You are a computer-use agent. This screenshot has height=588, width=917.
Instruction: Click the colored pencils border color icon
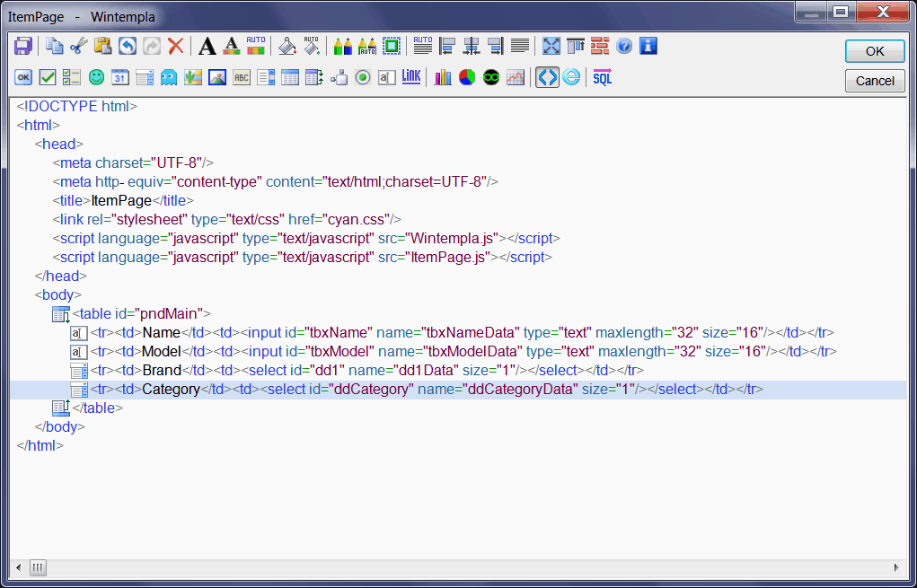[x=343, y=46]
